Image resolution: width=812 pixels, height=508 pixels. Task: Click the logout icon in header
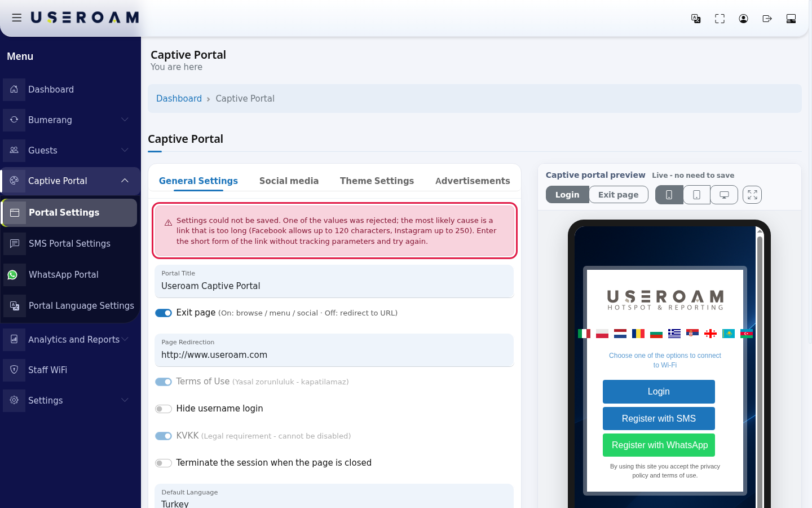[x=767, y=19]
